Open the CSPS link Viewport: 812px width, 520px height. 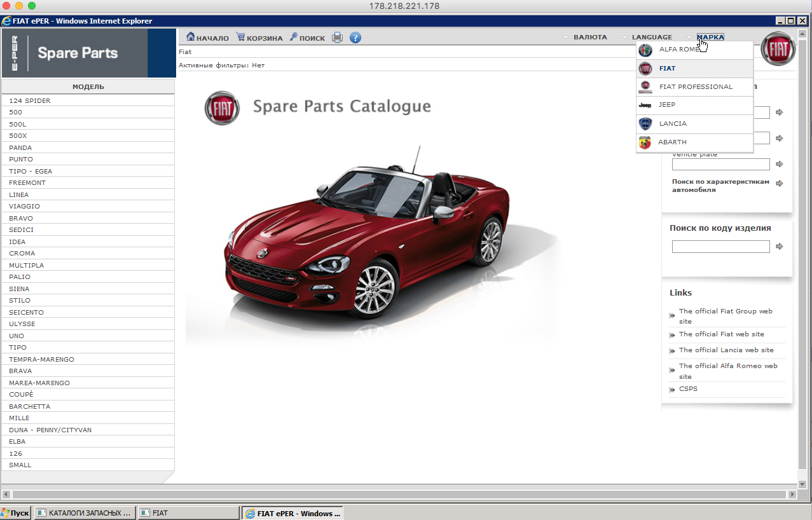pos(688,389)
